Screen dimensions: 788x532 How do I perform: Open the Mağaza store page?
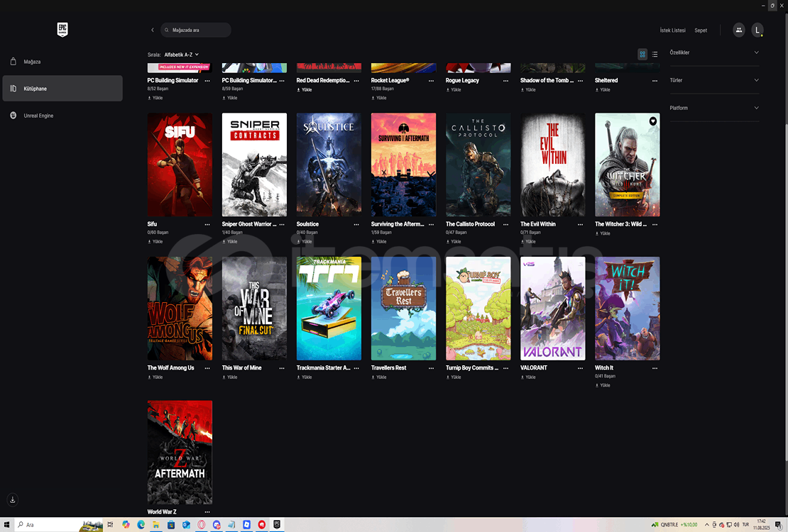point(62,61)
